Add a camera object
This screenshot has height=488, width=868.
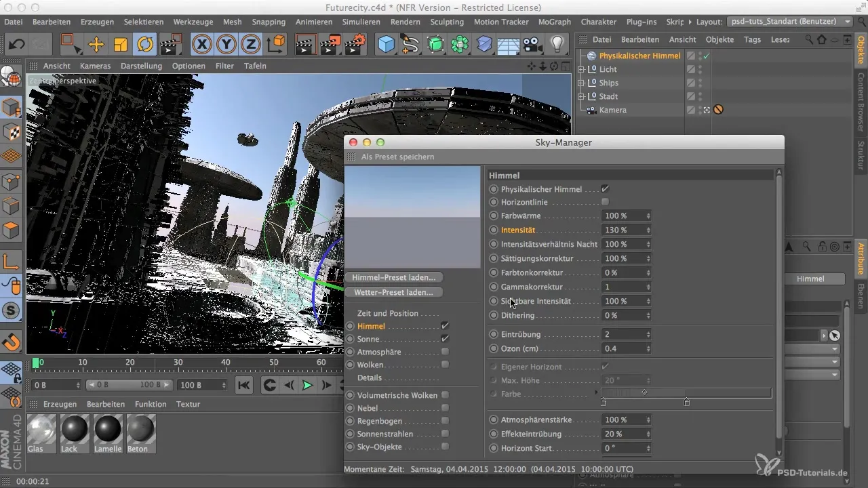pos(532,45)
